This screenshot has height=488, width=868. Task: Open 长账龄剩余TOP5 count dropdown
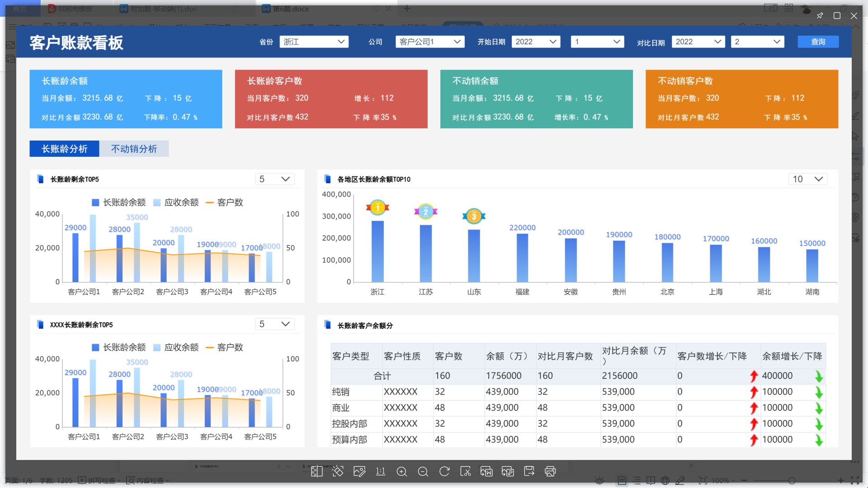[274, 179]
